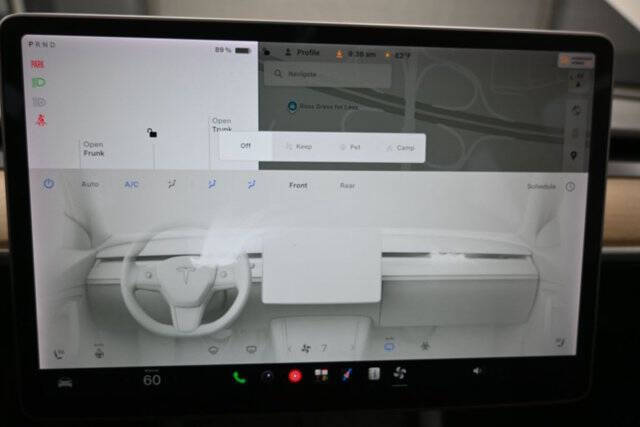This screenshot has width=640, height=427.
Task: Tap the volume speaker icon
Action: coord(477,371)
